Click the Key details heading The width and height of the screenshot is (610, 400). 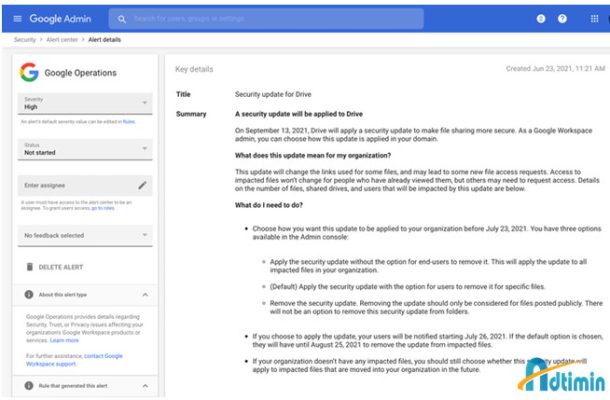194,69
